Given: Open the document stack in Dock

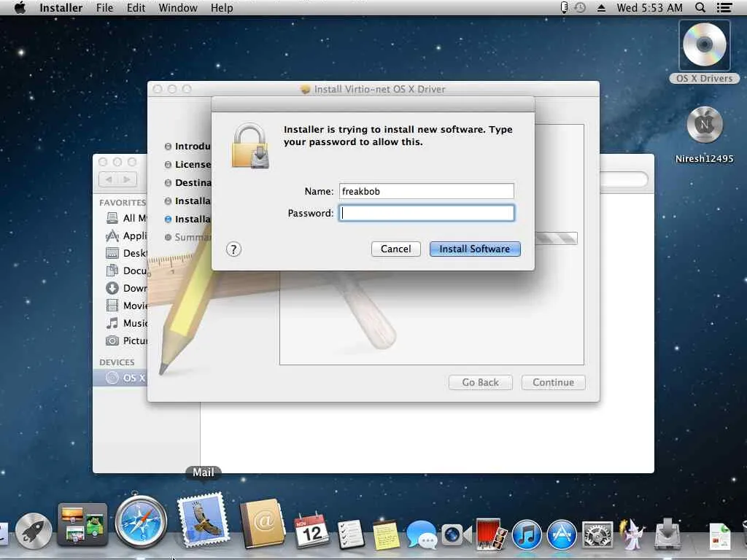Looking at the screenshot, I should (719, 536).
